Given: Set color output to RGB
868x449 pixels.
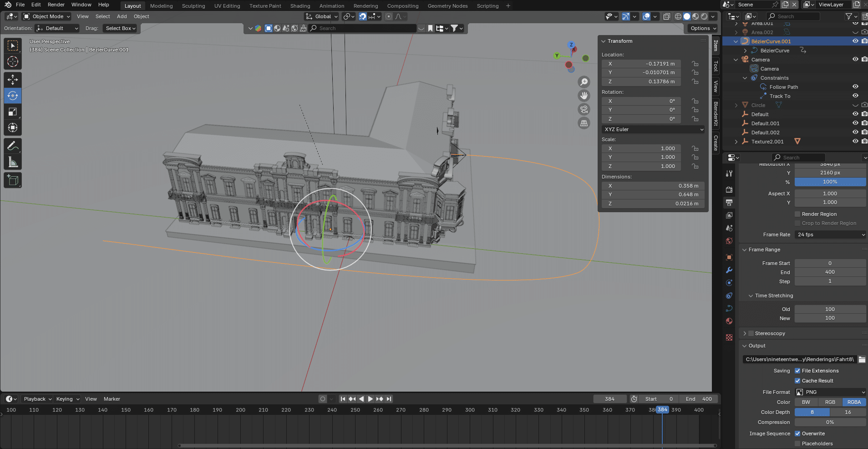Looking at the screenshot, I should tap(830, 402).
